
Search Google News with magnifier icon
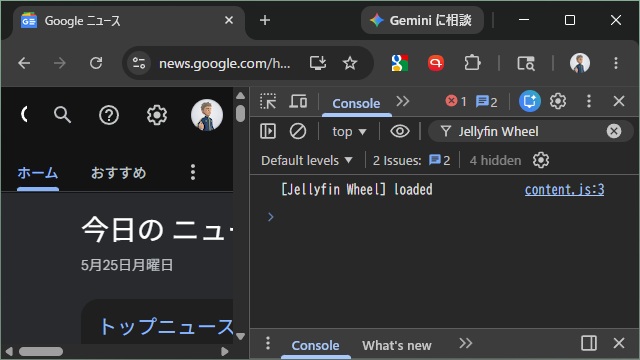pyautogui.click(x=62, y=115)
